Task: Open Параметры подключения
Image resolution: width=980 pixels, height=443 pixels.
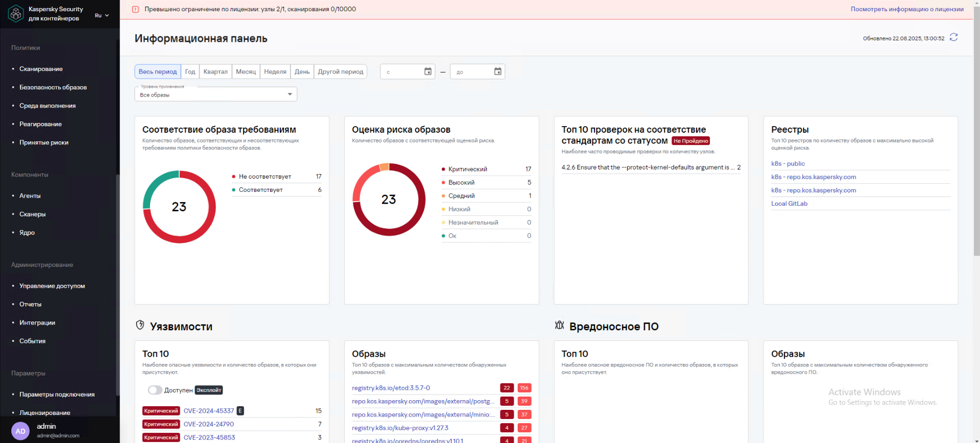Action: coord(57,394)
